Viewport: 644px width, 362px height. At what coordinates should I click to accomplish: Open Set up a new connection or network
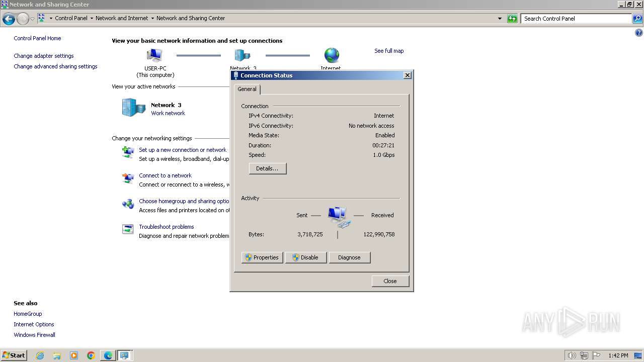click(183, 150)
